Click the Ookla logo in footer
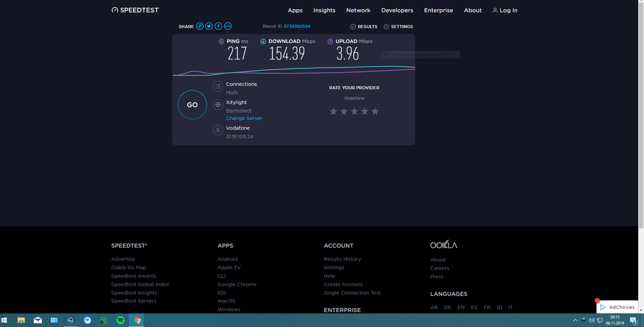The image size is (644, 327). [444, 244]
